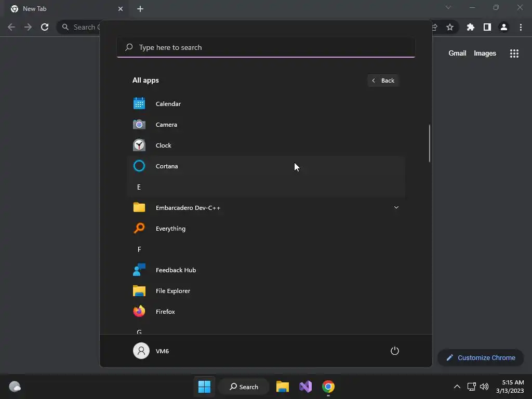
Task: Open the power options icon
Action: pos(395,351)
